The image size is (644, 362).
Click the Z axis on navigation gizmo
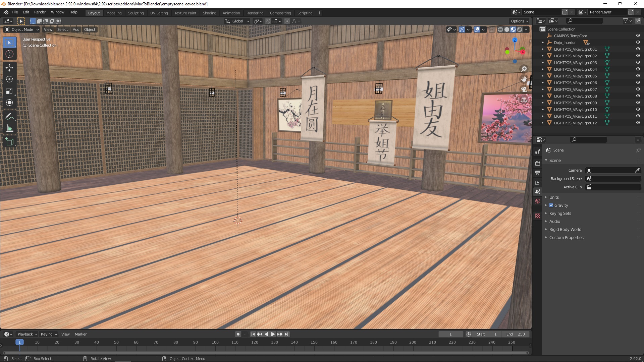(x=515, y=40)
